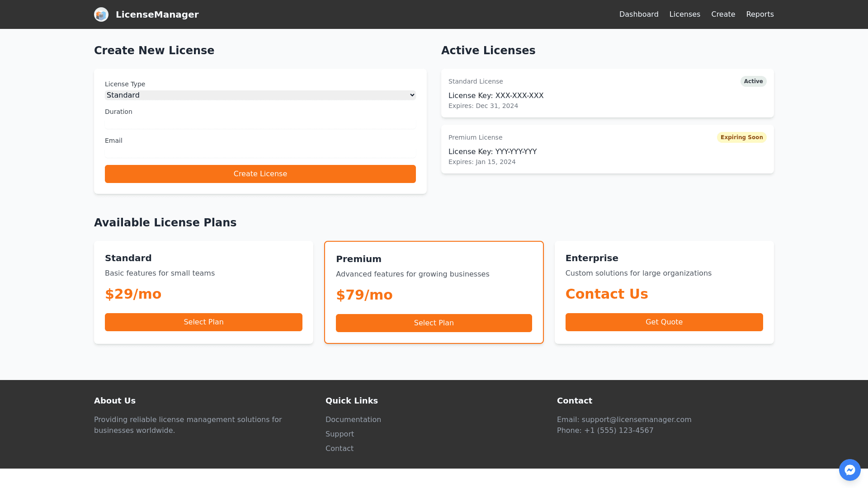Open the Support footer link

click(x=340, y=434)
